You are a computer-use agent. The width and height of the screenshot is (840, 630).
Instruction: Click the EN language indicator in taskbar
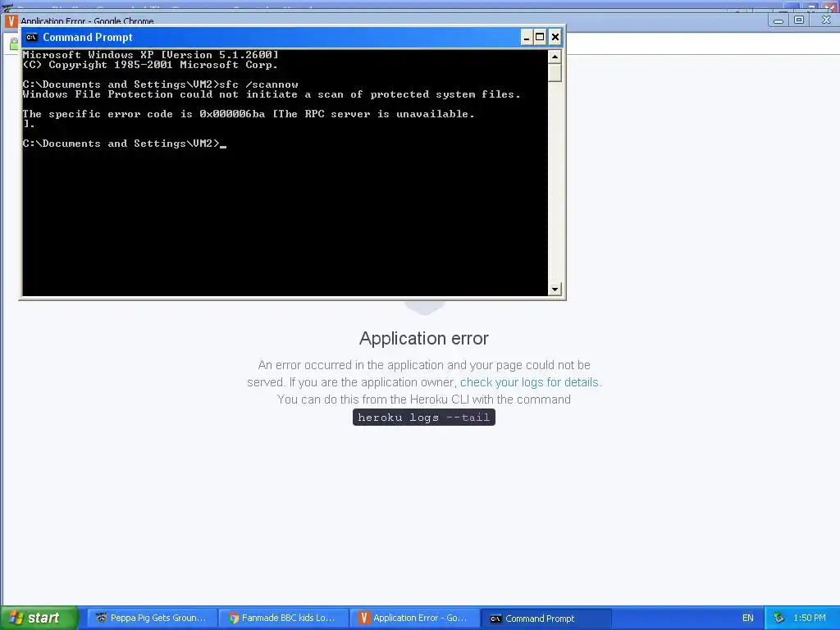[x=748, y=618]
